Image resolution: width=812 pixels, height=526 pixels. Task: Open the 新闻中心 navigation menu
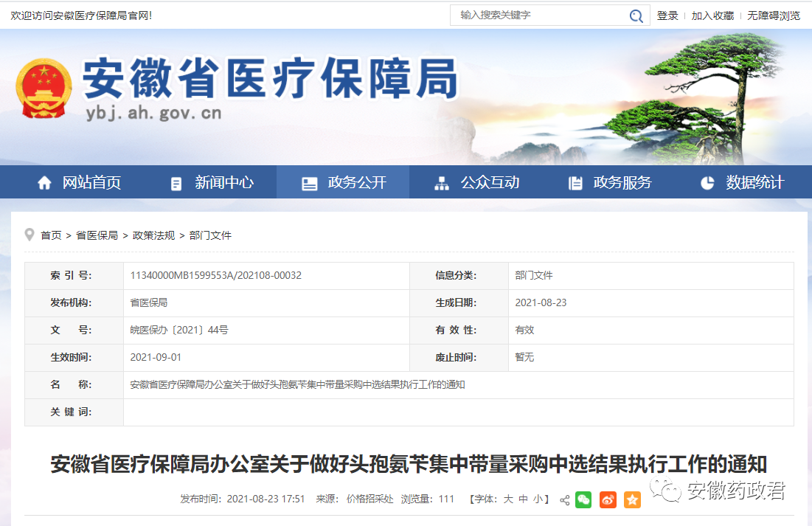pyautogui.click(x=211, y=183)
